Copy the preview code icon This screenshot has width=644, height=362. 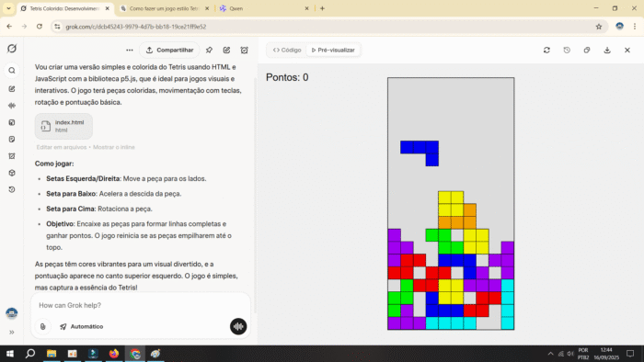pyautogui.click(x=587, y=50)
